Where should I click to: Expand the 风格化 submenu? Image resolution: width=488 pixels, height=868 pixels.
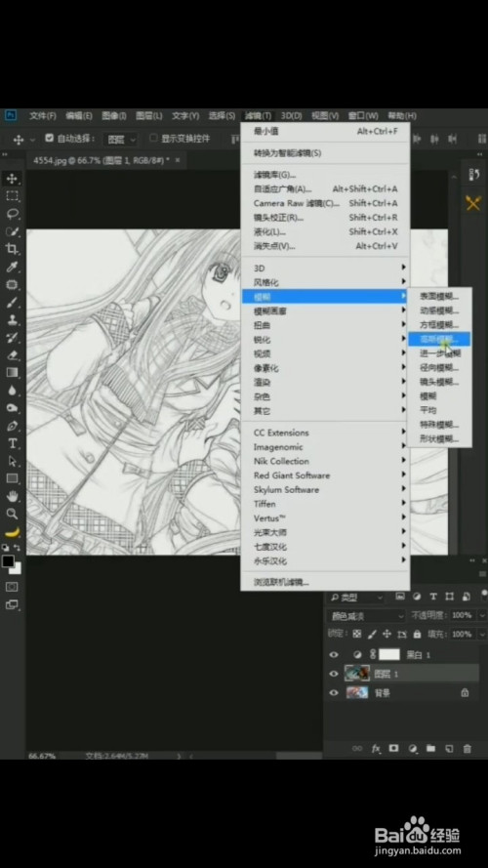[x=325, y=282]
